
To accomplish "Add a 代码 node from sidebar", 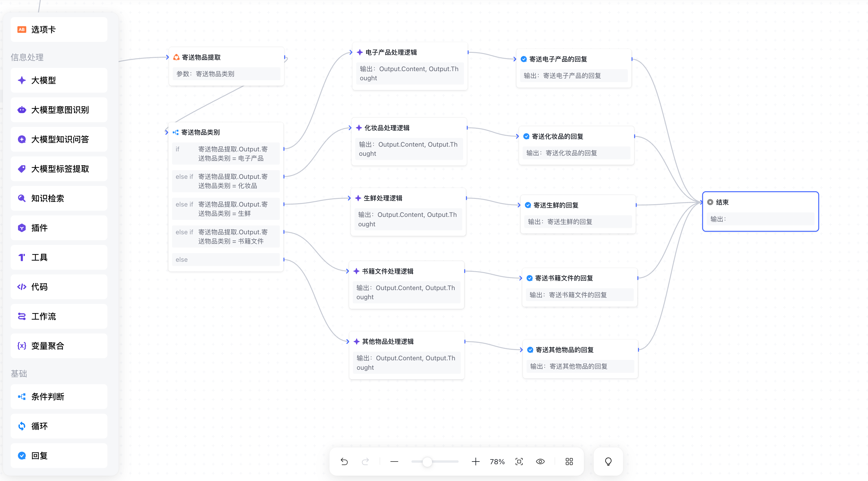I will (x=59, y=287).
